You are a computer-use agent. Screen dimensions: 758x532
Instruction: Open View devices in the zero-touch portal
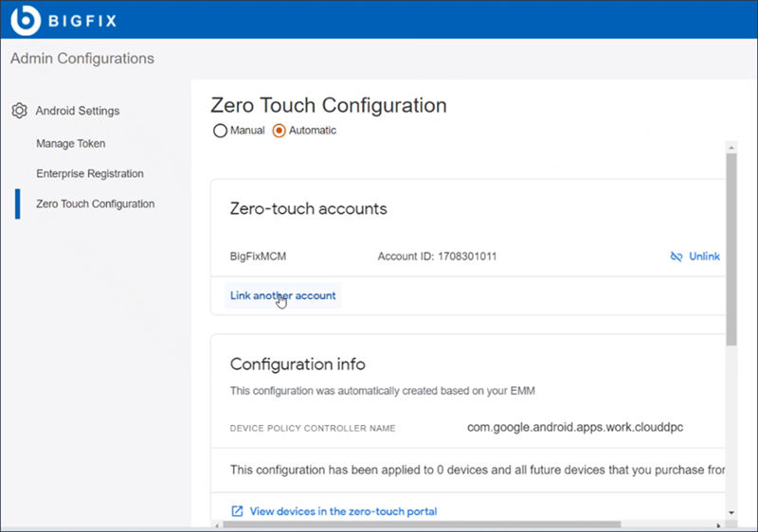tap(343, 511)
